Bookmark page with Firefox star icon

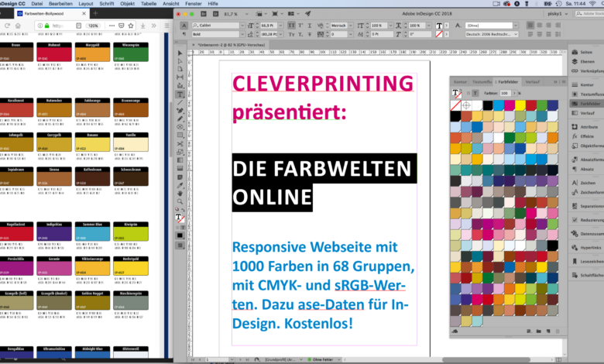pos(131,26)
